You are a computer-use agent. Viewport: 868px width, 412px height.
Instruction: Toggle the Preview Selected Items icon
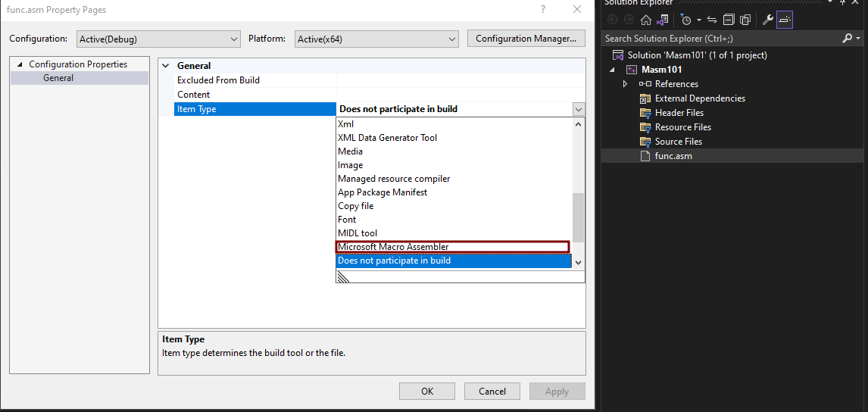784,20
